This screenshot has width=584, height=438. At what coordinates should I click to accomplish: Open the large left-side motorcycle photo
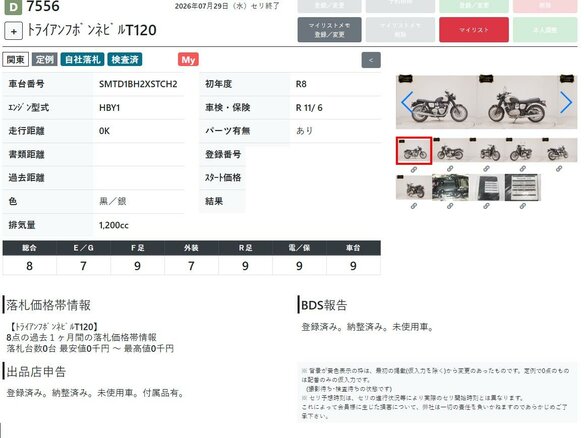tap(437, 102)
